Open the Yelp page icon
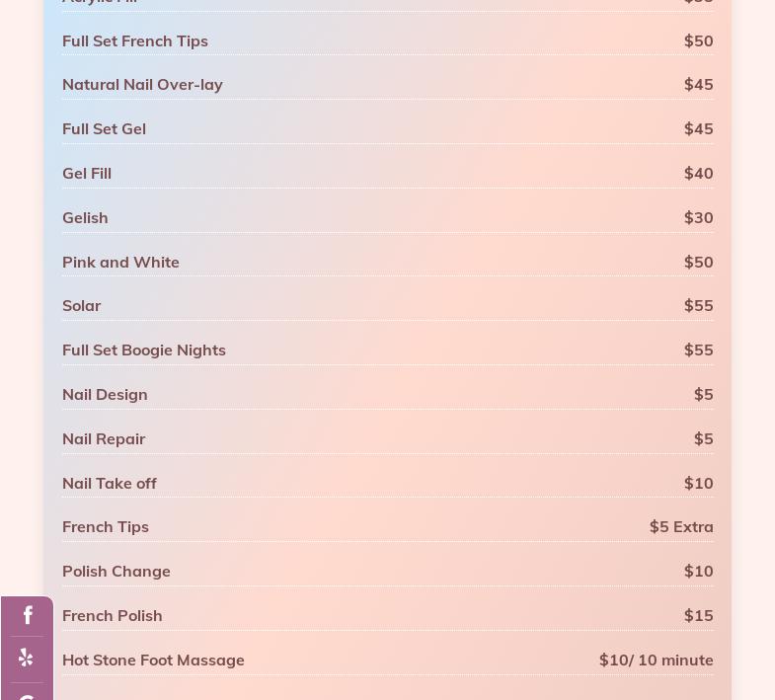Screen dimensions: 775x700 tap(27, 659)
